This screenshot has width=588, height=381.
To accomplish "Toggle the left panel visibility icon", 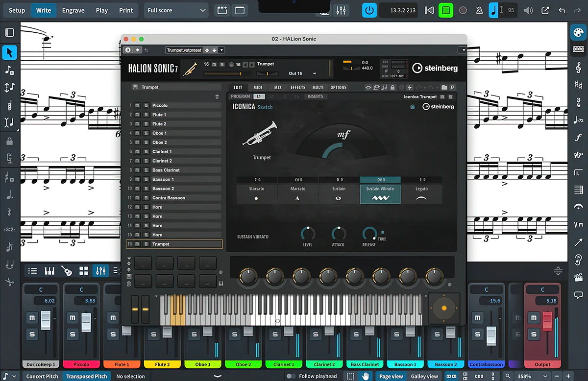I will (9, 33).
